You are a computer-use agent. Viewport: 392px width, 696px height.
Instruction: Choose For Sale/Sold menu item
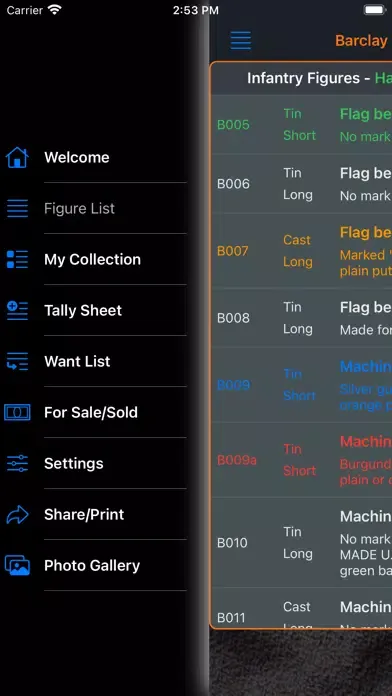click(91, 412)
